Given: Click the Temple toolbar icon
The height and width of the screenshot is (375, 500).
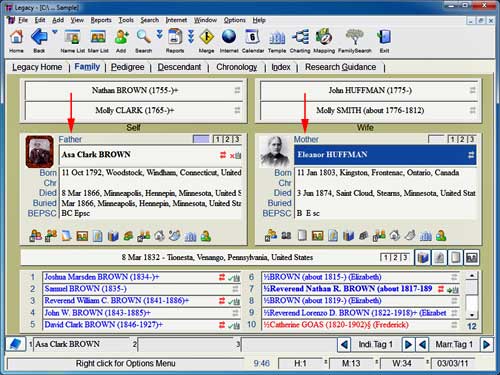Looking at the screenshot, I should coord(277,38).
